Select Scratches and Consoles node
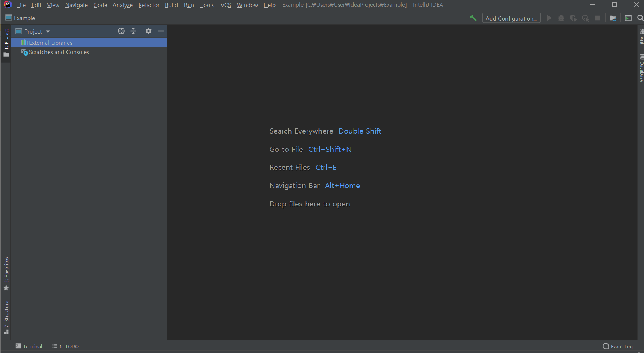This screenshot has width=644, height=353. (89, 52)
